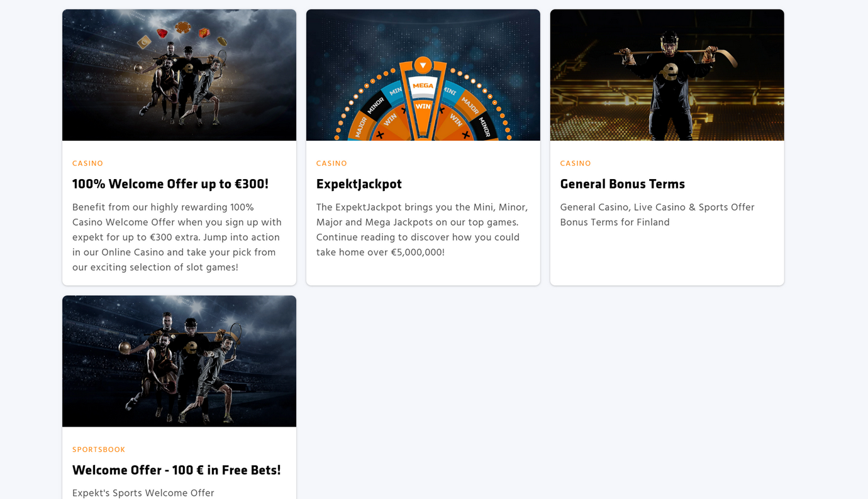Image resolution: width=868 pixels, height=499 pixels.
Task: Open the General Bonus Terms heading
Action: click(622, 184)
